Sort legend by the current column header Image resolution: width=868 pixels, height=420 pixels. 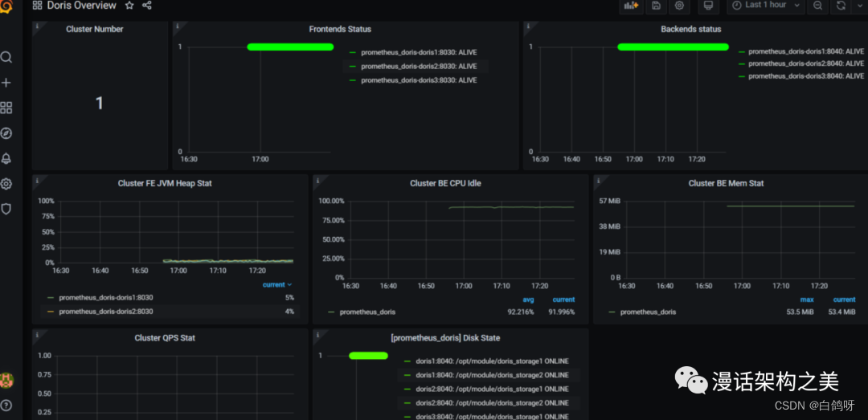pyautogui.click(x=276, y=285)
